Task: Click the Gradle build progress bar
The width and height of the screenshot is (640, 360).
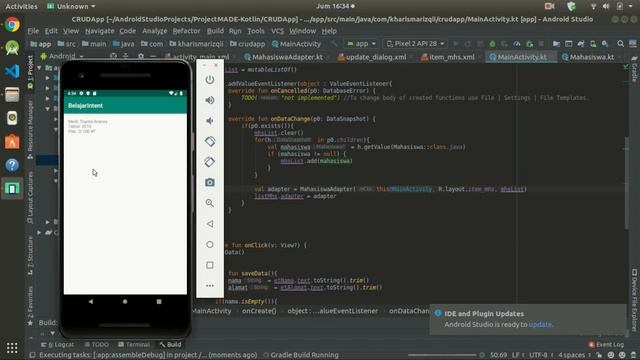Action: (x=442, y=355)
